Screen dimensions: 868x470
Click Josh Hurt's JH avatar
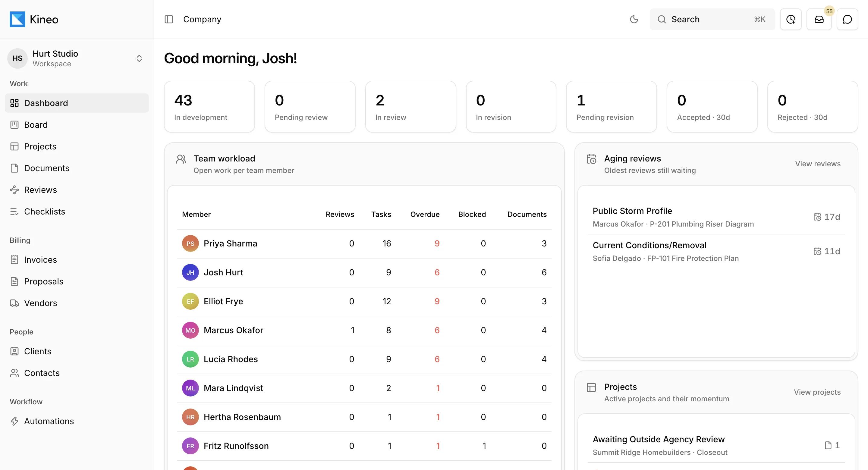[x=190, y=273]
